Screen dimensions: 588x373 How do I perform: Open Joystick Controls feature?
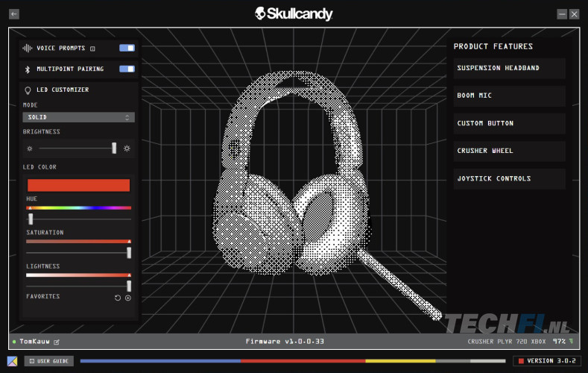tap(509, 178)
